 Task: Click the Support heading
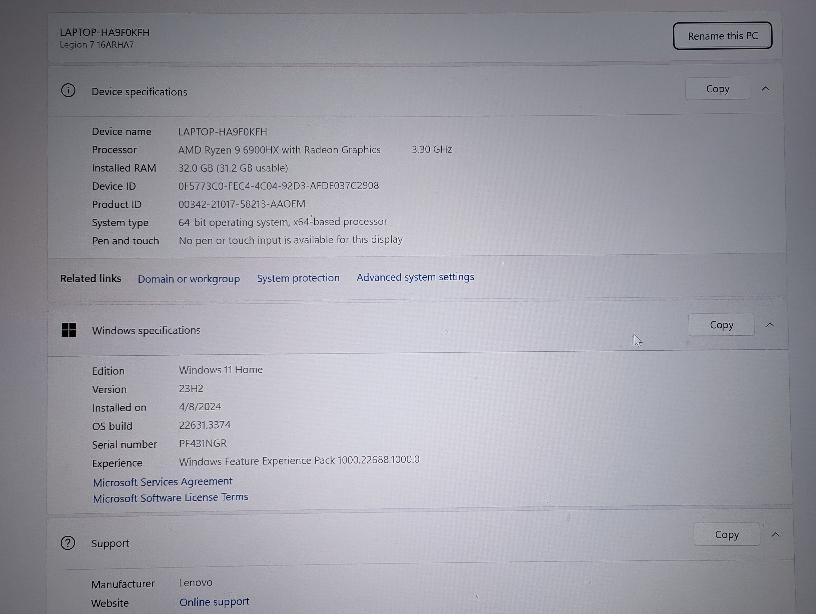tap(110, 543)
